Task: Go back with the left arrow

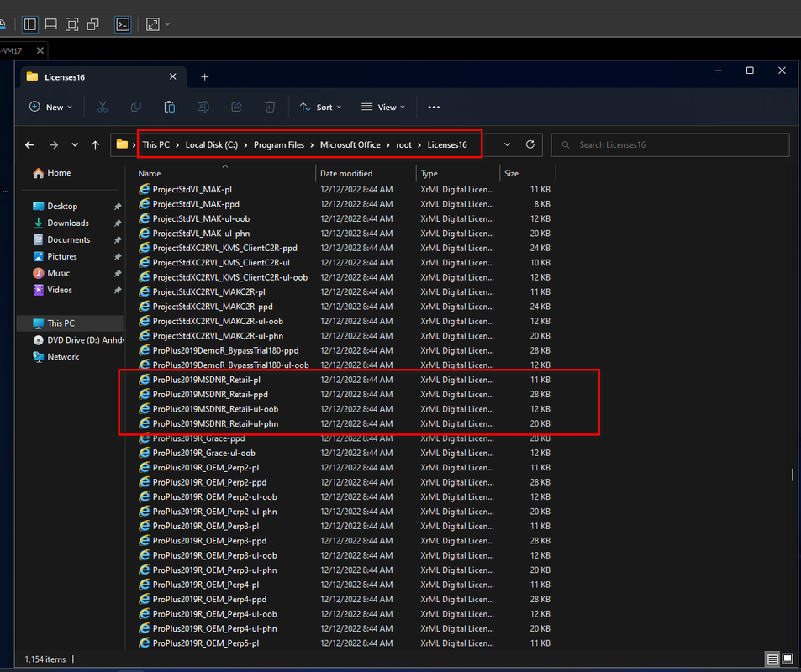Action: tap(29, 145)
